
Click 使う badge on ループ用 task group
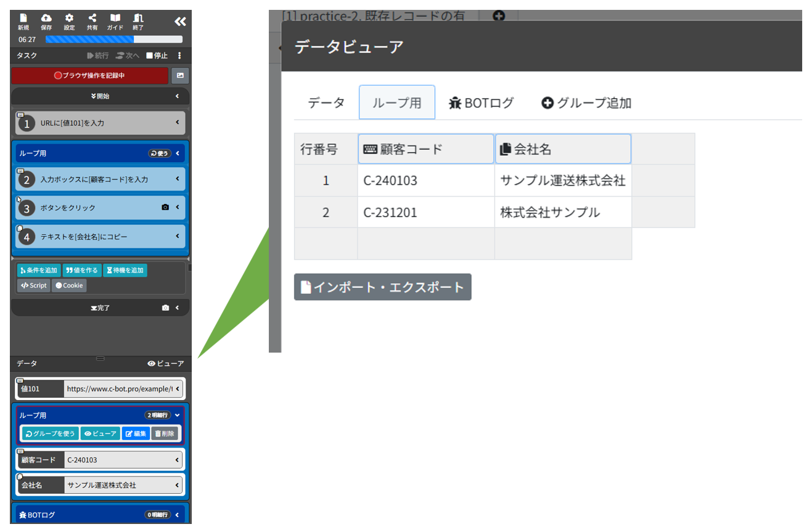159,153
